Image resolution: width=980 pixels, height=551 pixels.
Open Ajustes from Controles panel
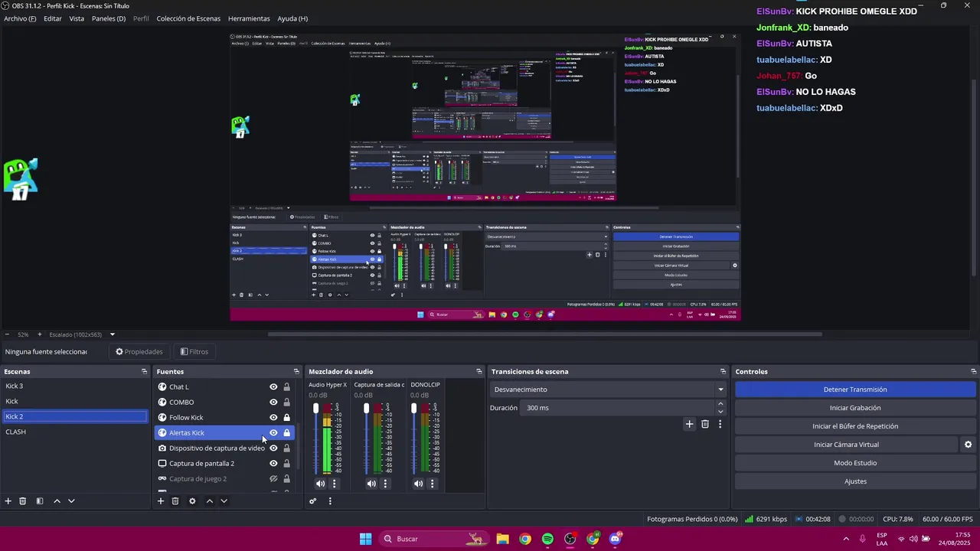(855, 481)
